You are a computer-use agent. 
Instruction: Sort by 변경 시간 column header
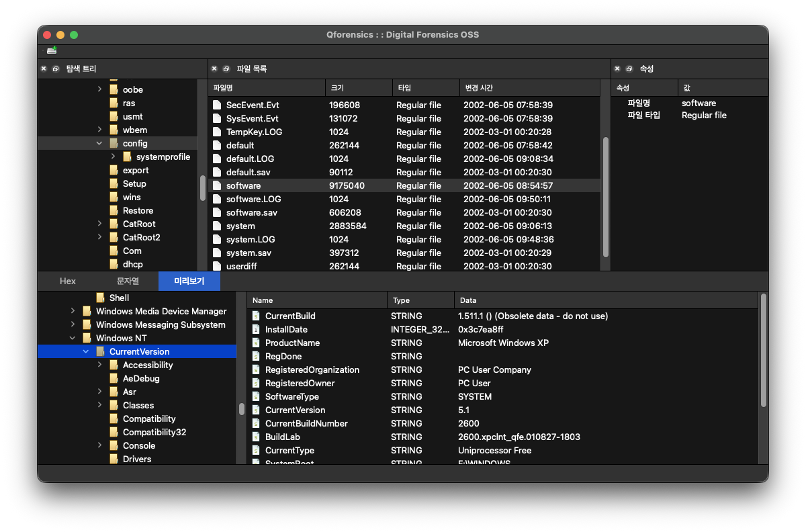529,88
